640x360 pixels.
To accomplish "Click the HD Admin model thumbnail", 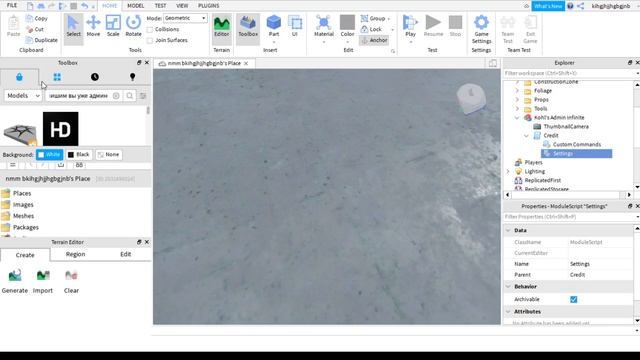I will pos(60,129).
